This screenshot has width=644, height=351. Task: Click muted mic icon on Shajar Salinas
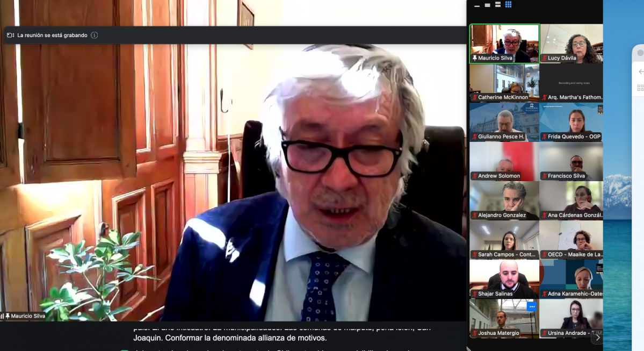point(475,294)
